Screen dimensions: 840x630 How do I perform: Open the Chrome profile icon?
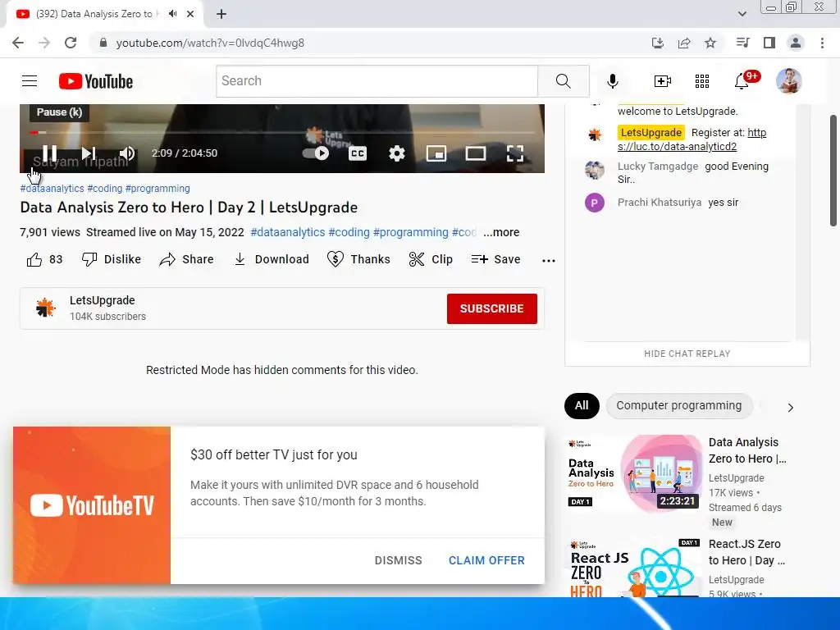[796, 43]
